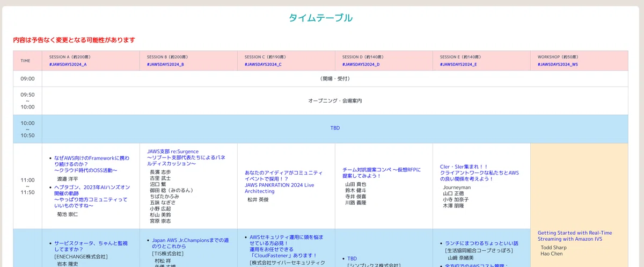Open Getting Started with Real-Time Streaming link
The height and width of the screenshot is (267, 644).
(x=575, y=236)
